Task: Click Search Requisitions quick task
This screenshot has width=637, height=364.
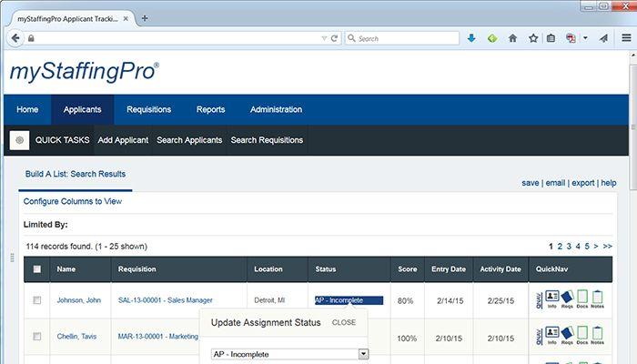Action: 267,140
